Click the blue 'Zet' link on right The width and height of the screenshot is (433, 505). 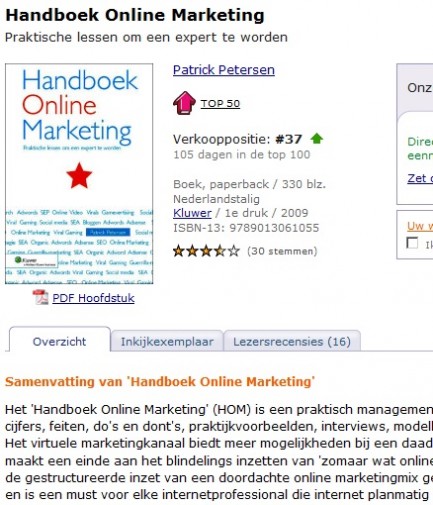tap(420, 178)
